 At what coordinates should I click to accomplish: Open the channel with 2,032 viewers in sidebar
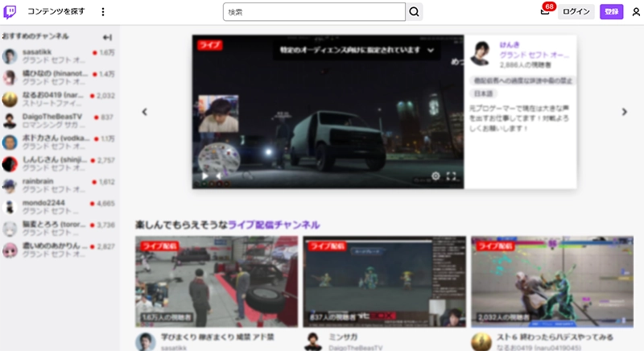tap(58, 99)
